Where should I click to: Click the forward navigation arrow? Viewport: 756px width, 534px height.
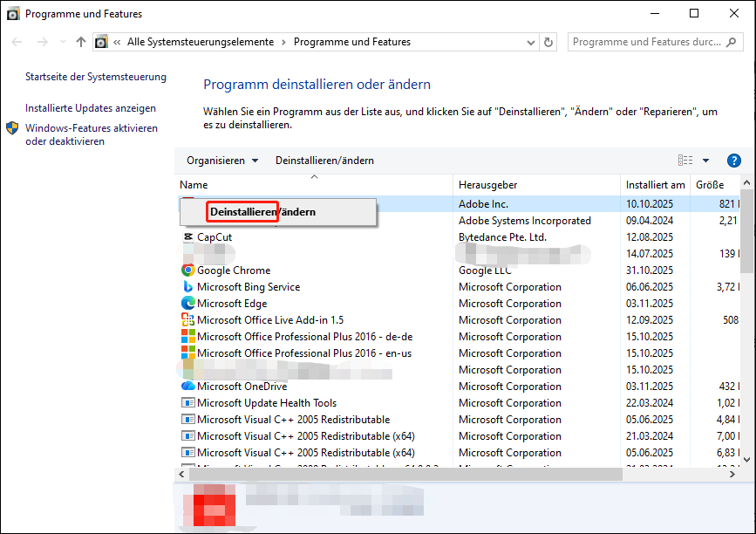click(x=43, y=42)
